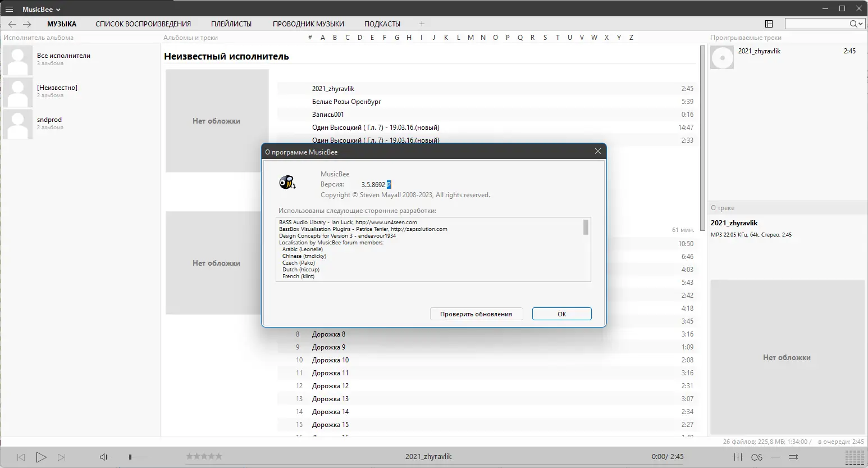Select the [Неизвестно] artist avatar
The height and width of the screenshot is (468, 868).
pyautogui.click(x=18, y=92)
